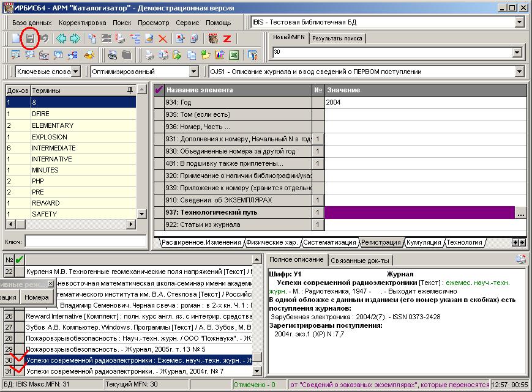
Task: Click the two blue pages copy icon
Action: pyautogui.click(x=192, y=55)
